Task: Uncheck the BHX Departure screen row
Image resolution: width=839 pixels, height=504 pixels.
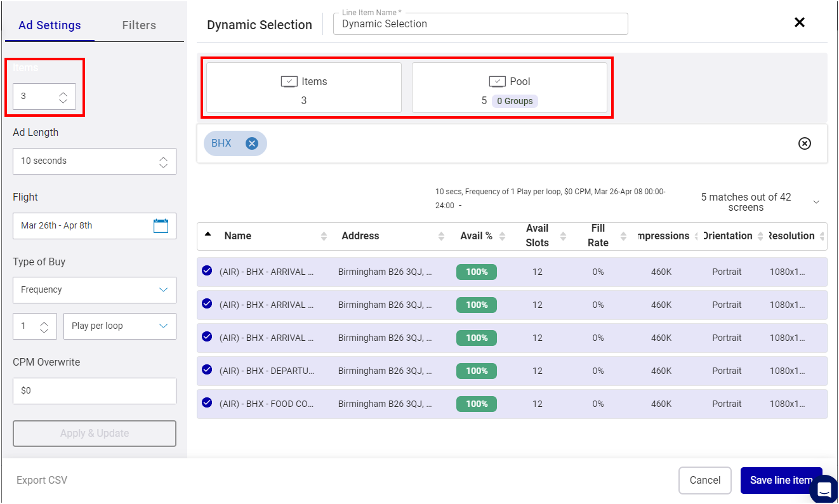Action: (207, 369)
